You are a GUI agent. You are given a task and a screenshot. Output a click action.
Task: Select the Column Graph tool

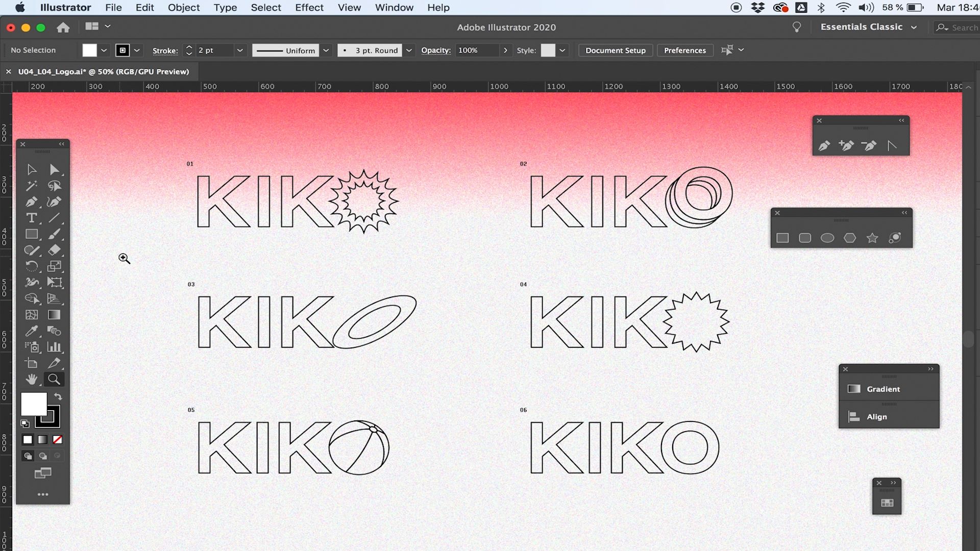[x=54, y=347]
